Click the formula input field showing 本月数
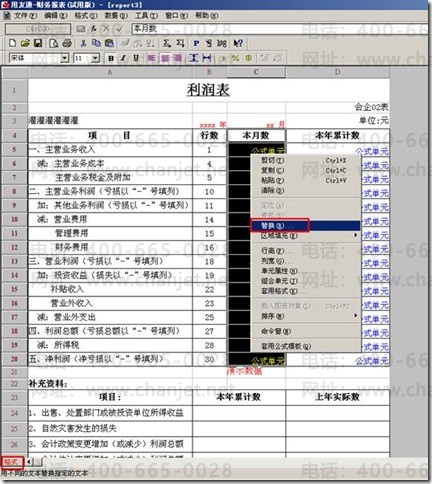432x484 pixels. (279, 29)
